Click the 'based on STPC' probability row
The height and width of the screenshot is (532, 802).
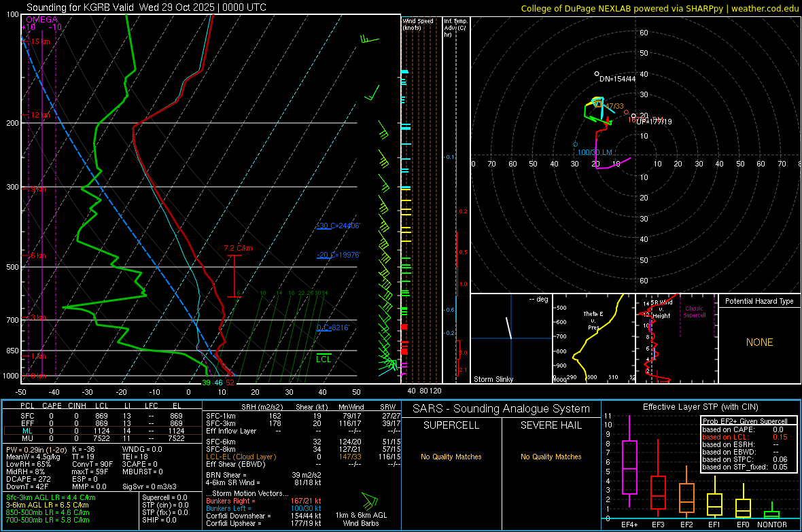[745, 459]
